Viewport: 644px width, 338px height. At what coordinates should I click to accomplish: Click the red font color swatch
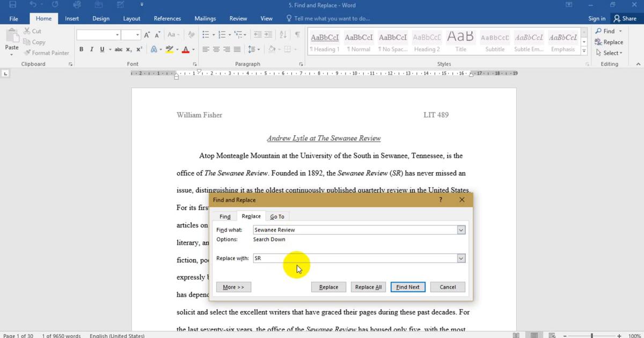[185, 49]
